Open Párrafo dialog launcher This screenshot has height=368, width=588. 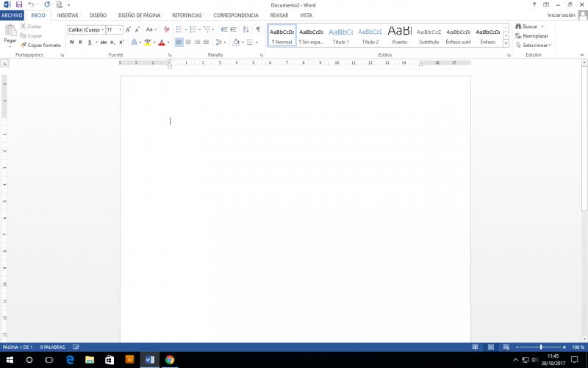[262, 54]
